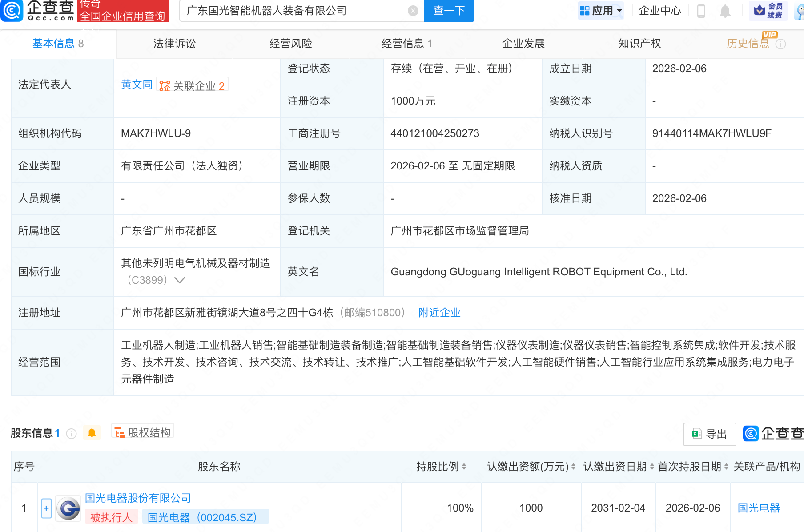
Task: Click info icon next to 股东信息
Action: pyautogui.click(x=71, y=433)
